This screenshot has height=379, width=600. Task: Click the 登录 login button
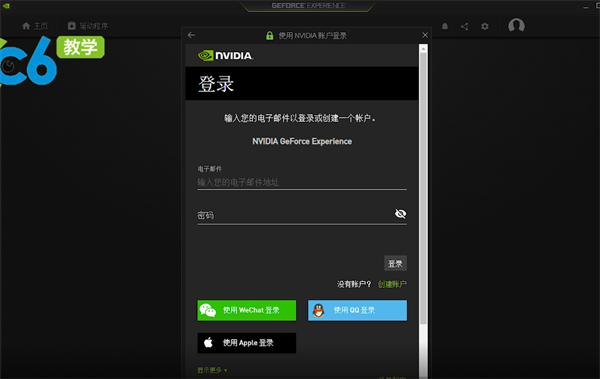(395, 263)
